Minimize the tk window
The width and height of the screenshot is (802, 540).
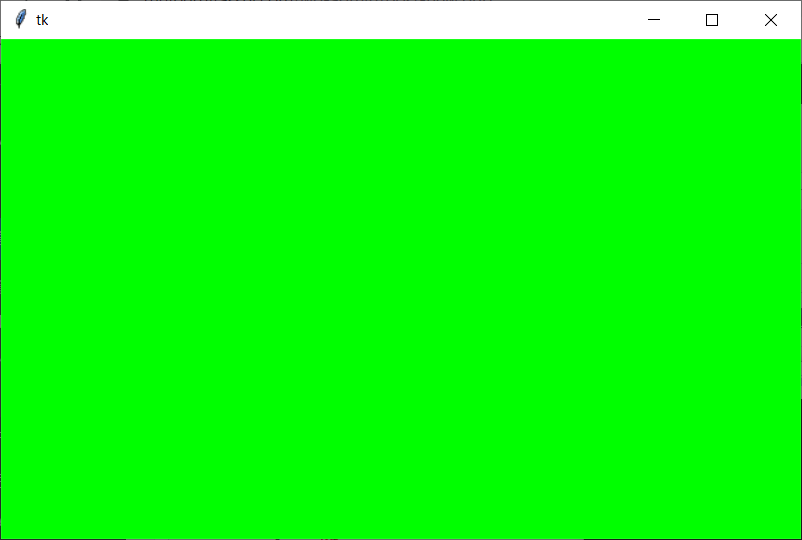654,20
